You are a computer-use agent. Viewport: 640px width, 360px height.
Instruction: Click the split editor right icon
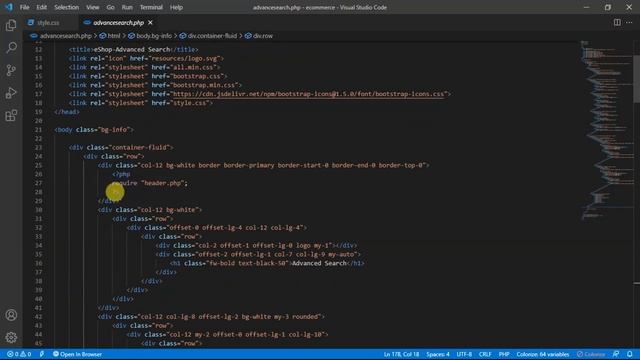click(617, 22)
